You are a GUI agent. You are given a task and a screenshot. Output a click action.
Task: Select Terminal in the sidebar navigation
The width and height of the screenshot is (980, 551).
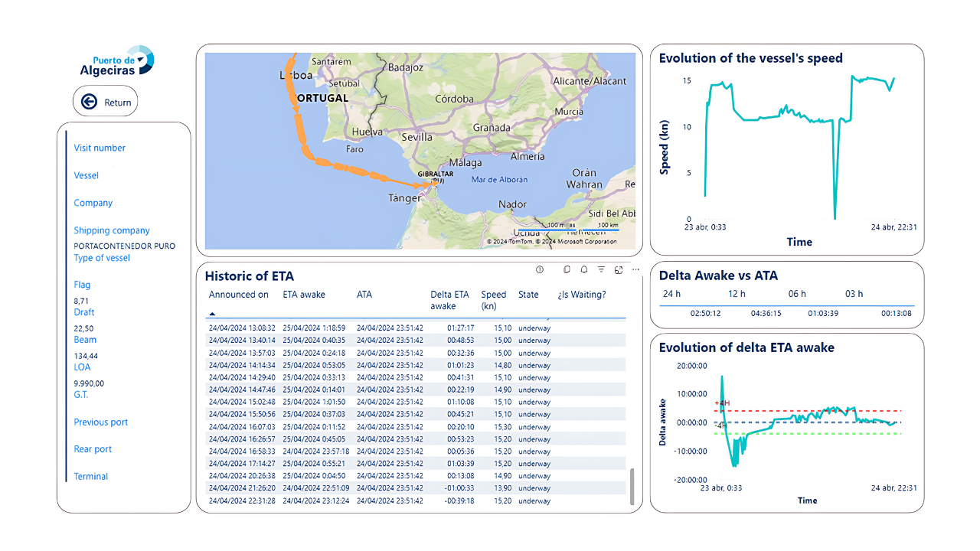tap(90, 476)
